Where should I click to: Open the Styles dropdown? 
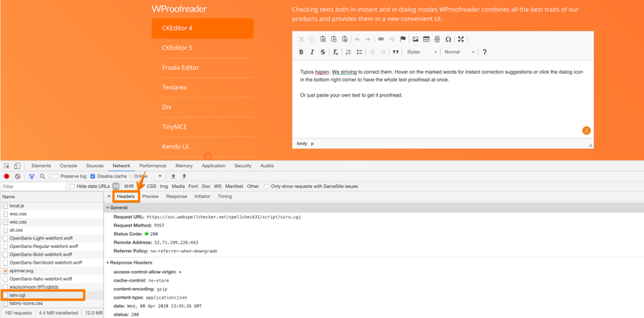tap(421, 52)
